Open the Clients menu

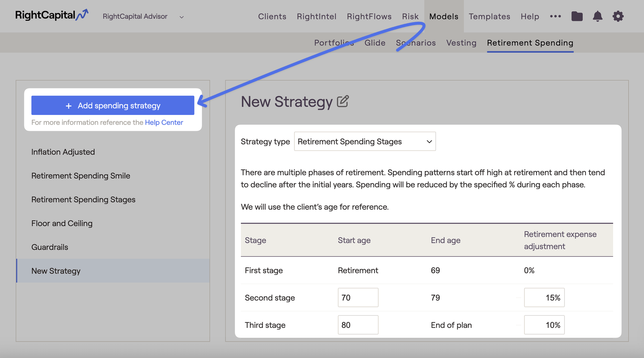272,16
